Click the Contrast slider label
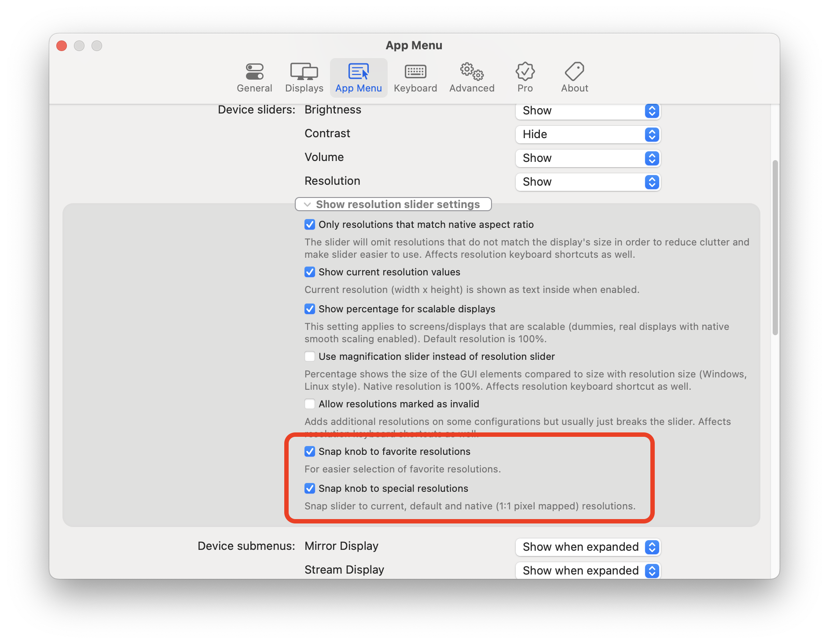Viewport: 829px width, 644px height. click(x=327, y=134)
